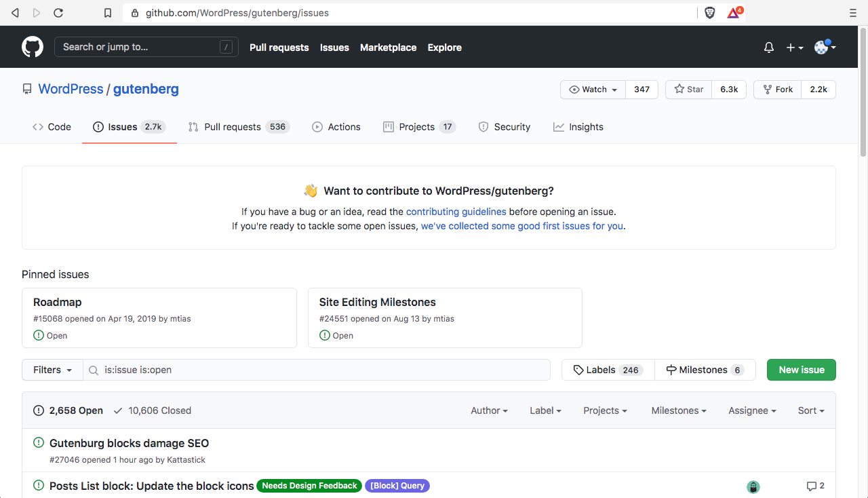This screenshot has height=498, width=868.
Task: Click the repository book icon beside WordPress
Action: tap(27, 88)
